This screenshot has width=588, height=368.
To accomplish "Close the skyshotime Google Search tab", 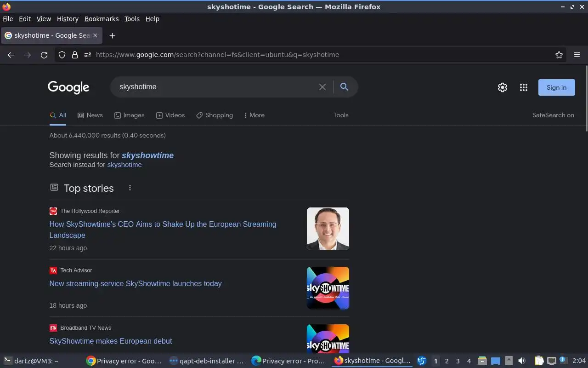I will click(x=95, y=35).
